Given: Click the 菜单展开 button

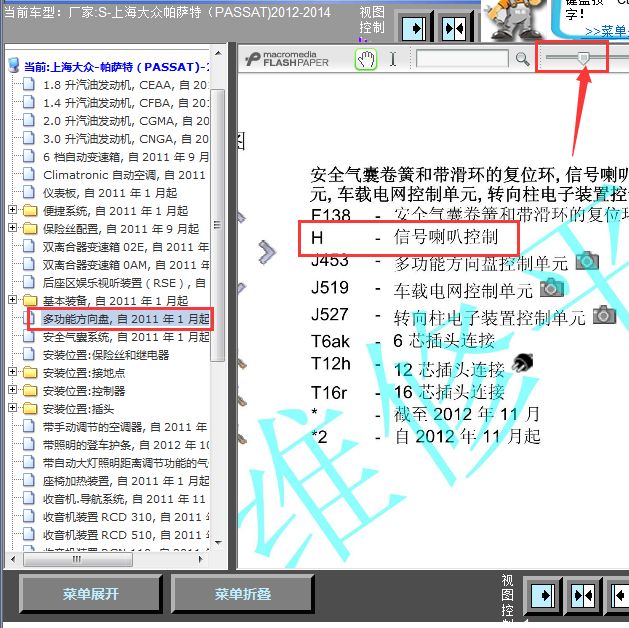Looking at the screenshot, I should pyautogui.click(x=91, y=594).
